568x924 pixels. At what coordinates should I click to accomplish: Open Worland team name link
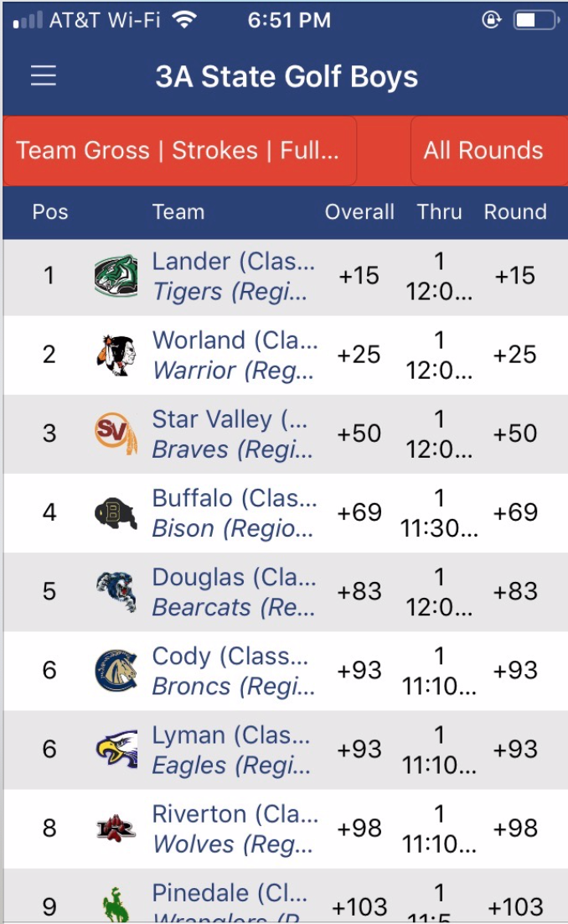pyautogui.click(x=235, y=340)
